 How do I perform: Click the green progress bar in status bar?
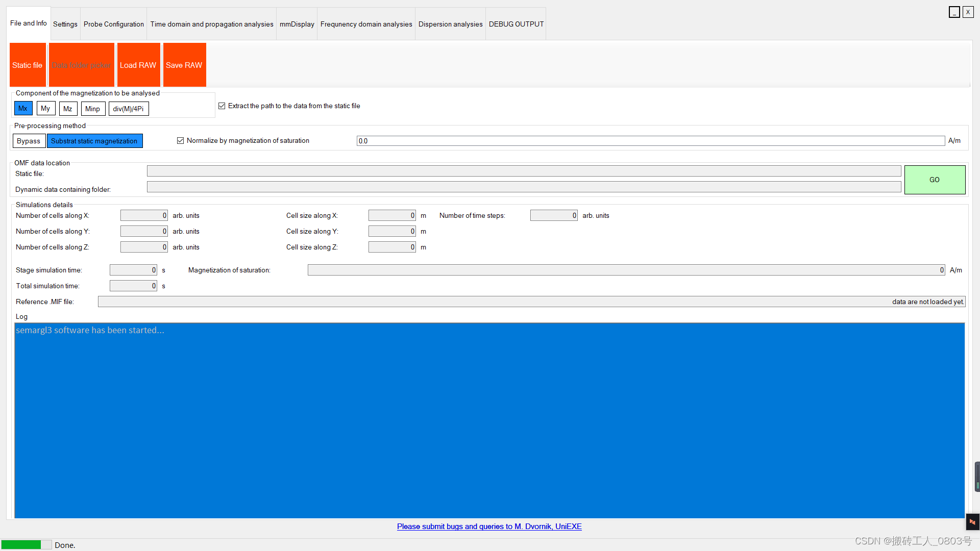pyautogui.click(x=26, y=545)
